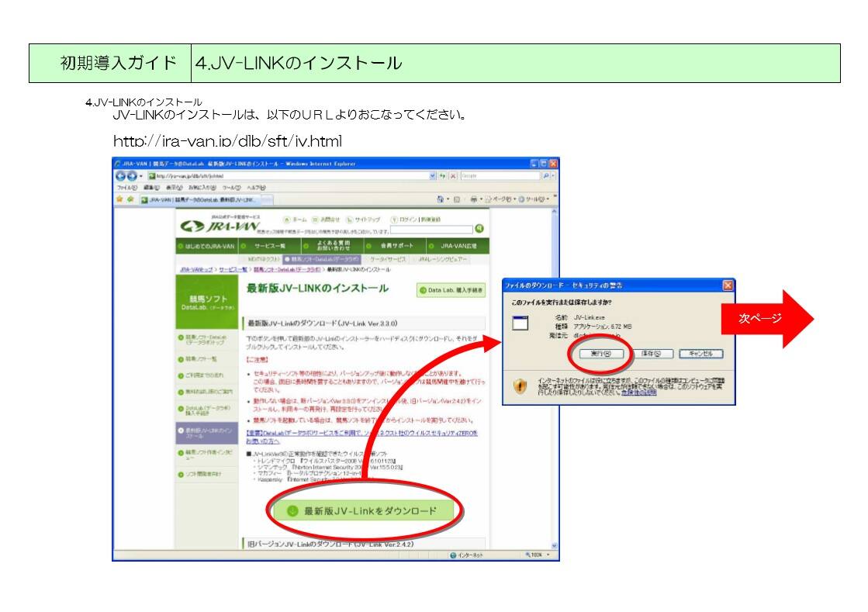Click the お問合せ link in the page header
This screenshot has width=868, height=612.
tap(326, 220)
